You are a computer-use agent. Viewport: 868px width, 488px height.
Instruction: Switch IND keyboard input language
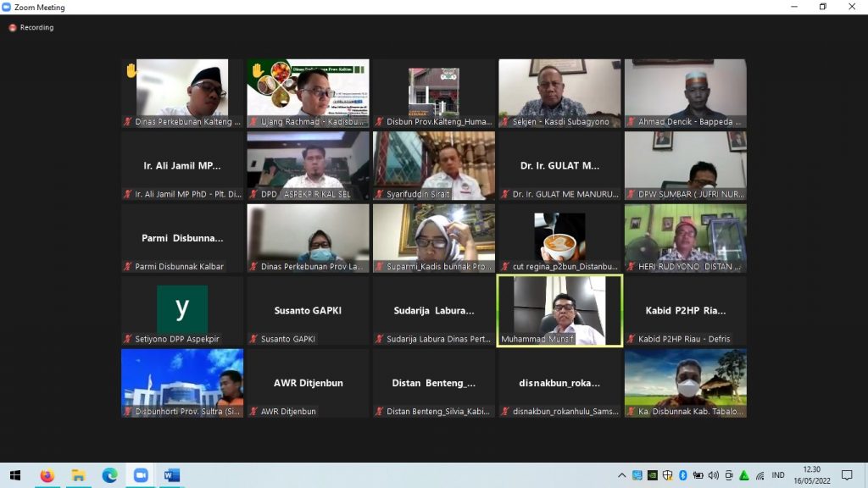point(778,475)
